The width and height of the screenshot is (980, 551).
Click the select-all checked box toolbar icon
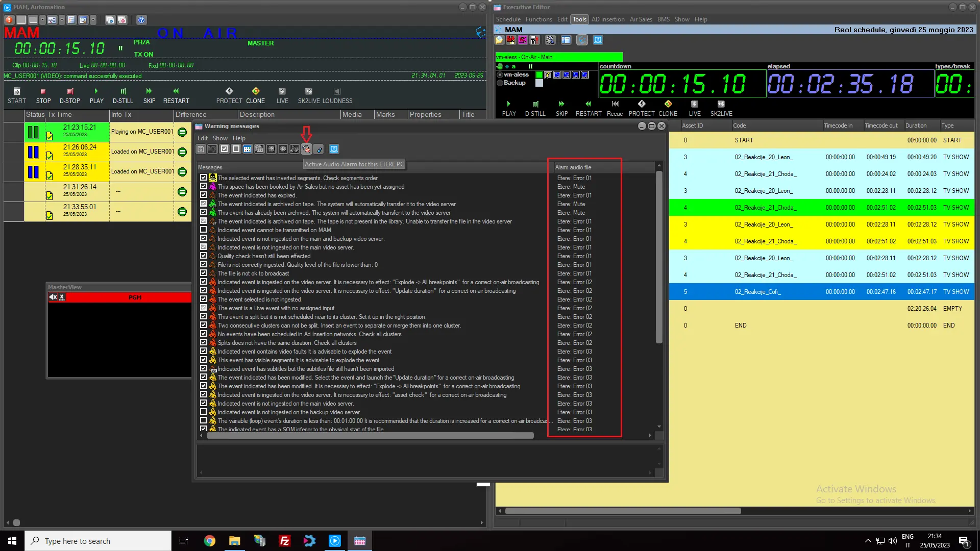pos(224,149)
